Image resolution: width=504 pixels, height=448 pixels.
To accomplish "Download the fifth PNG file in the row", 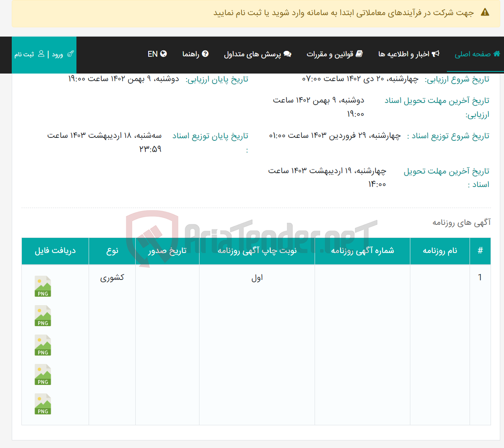I will pyautogui.click(x=43, y=404).
